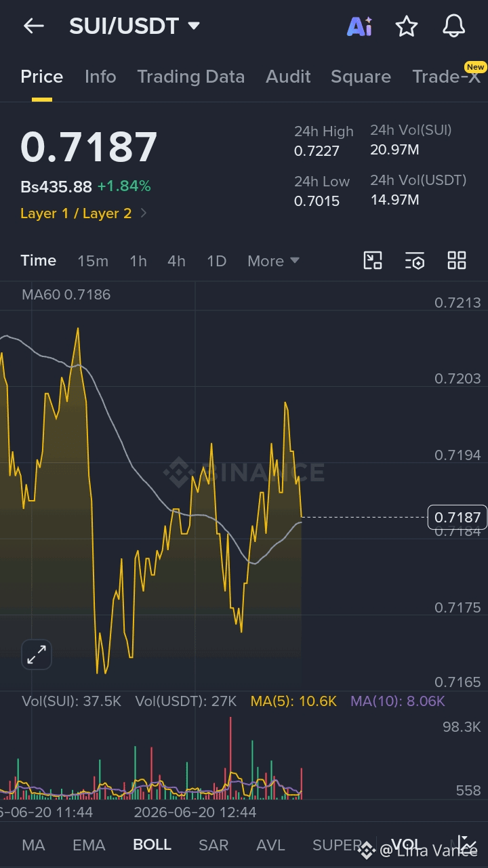Expand chart to fullscreen
Viewport: 488px width, 868px height.
[37, 655]
